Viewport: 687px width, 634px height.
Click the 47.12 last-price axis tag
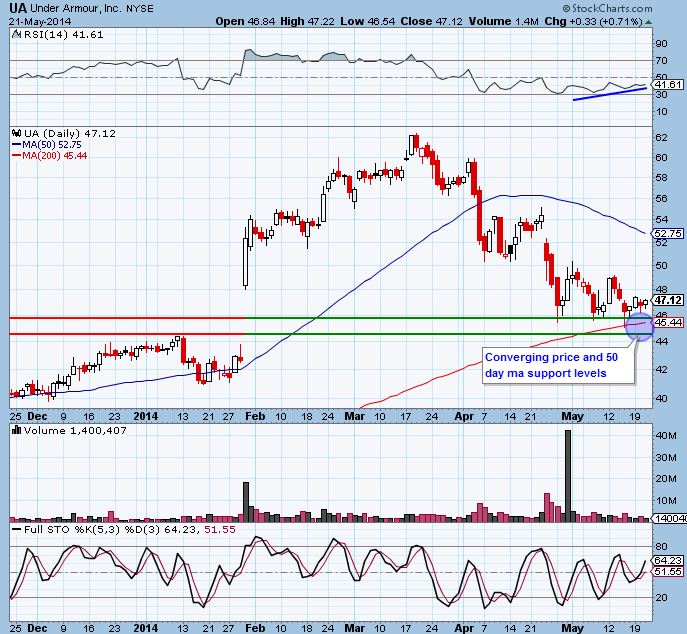[x=668, y=300]
